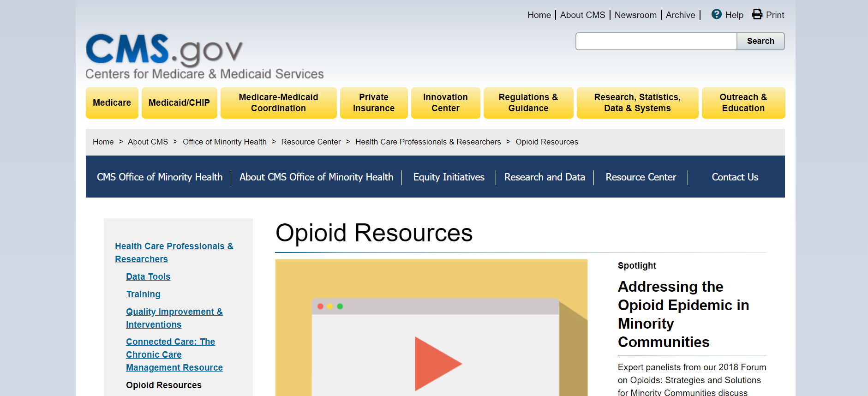Click the Resource Center breadcrumb
This screenshot has height=396, width=868.
311,142
